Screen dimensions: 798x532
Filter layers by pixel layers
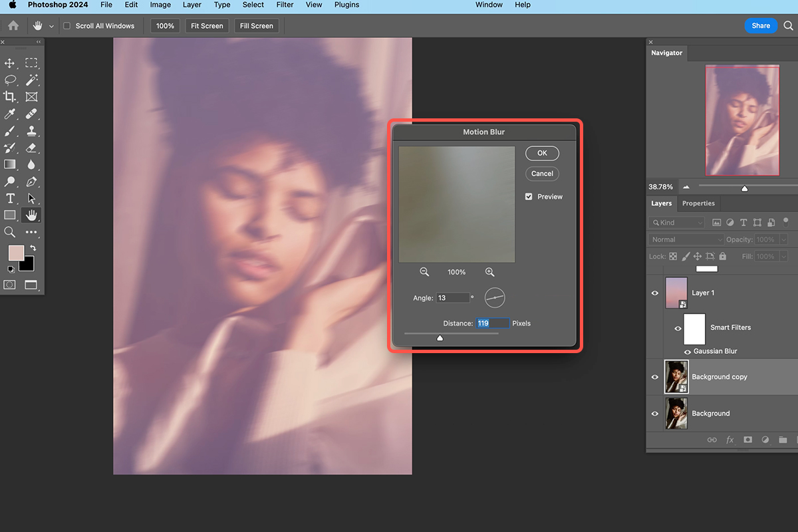(717, 223)
